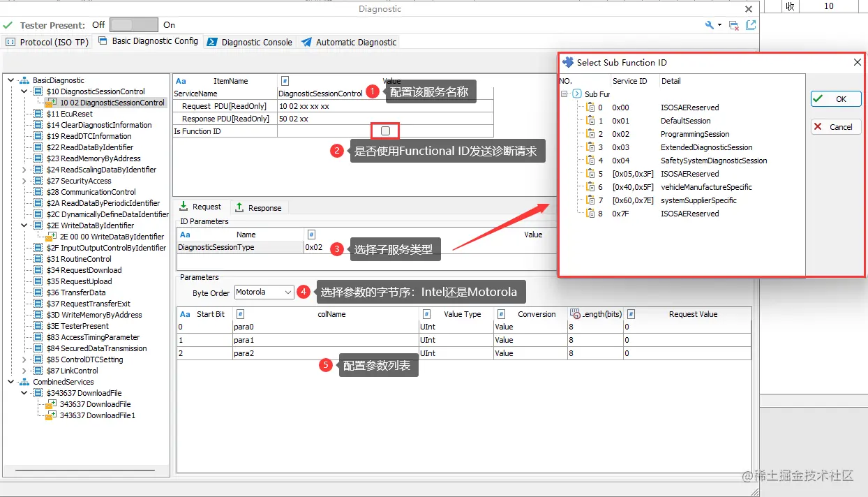Switch to the Basic Diagnostic Config tab
Screen dimensions: 868x497
coord(148,41)
